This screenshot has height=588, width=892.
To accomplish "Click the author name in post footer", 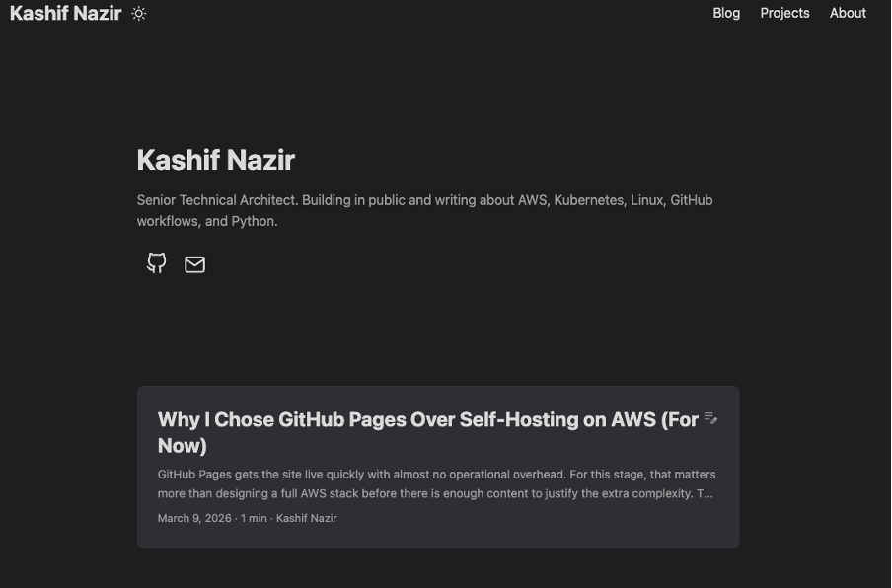I will pyautogui.click(x=306, y=518).
